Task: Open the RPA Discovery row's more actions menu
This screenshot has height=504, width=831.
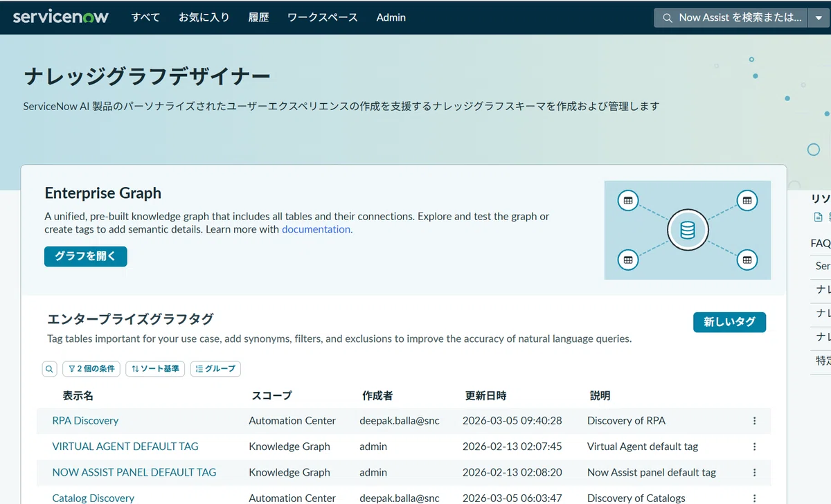Action: (x=754, y=420)
